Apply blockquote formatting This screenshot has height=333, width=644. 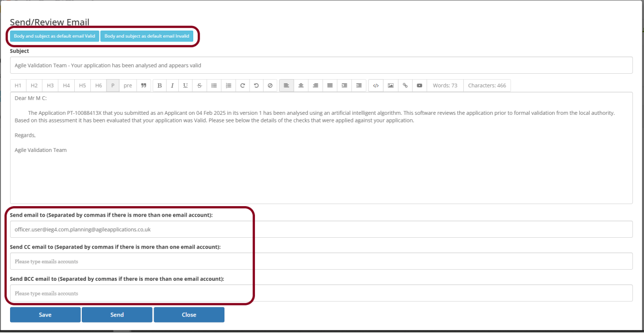(144, 86)
